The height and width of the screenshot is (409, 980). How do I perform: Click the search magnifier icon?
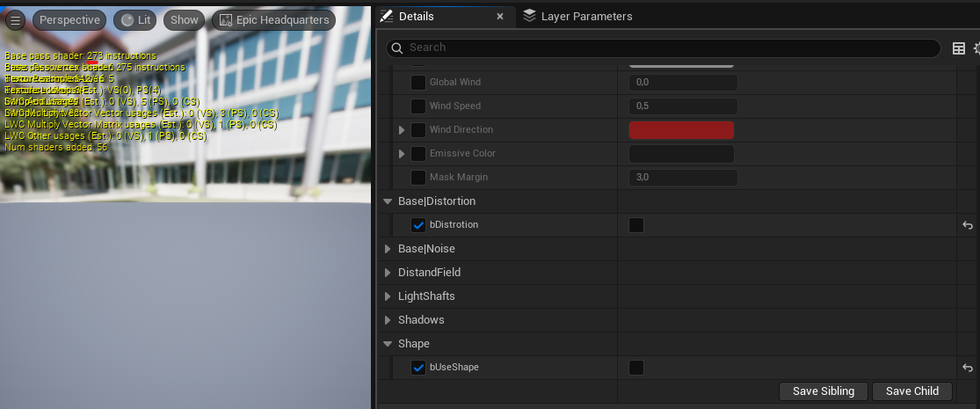(x=397, y=47)
